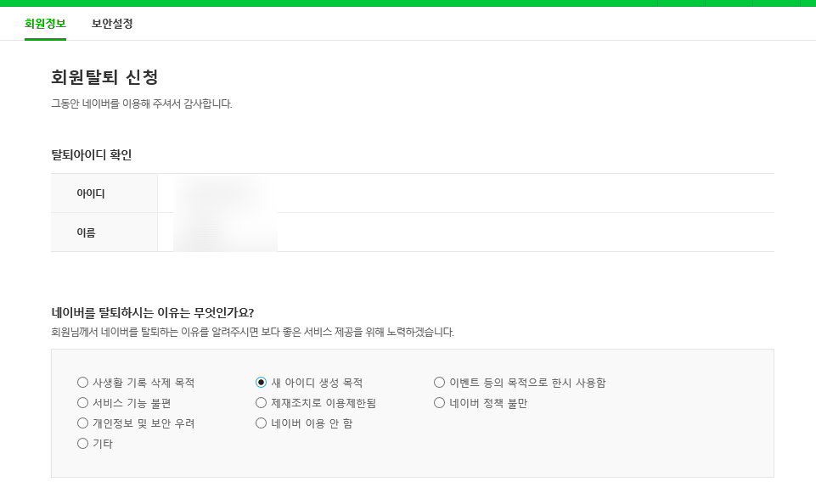Click the 회원님께서 네이버를 탈퇴하는 이유를 description text
The height and width of the screenshot is (504, 816).
point(252,332)
